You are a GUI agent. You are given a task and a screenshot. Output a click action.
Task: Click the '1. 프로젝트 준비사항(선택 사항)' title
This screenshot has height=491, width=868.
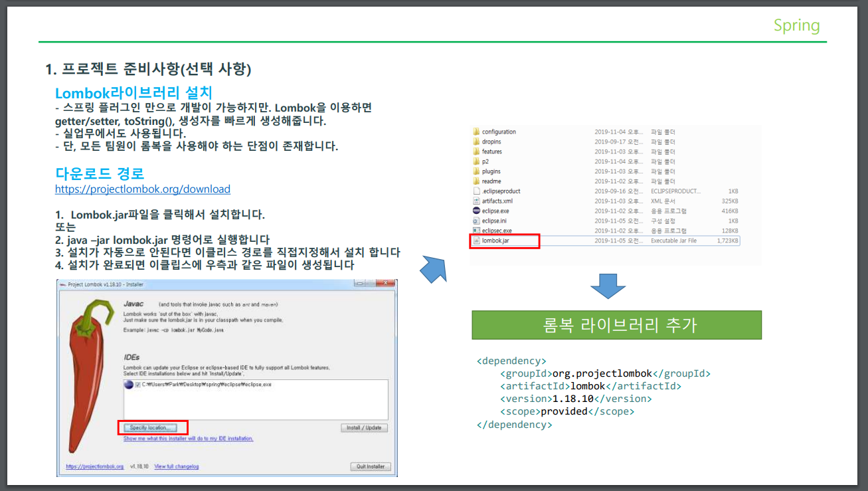[148, 69]
